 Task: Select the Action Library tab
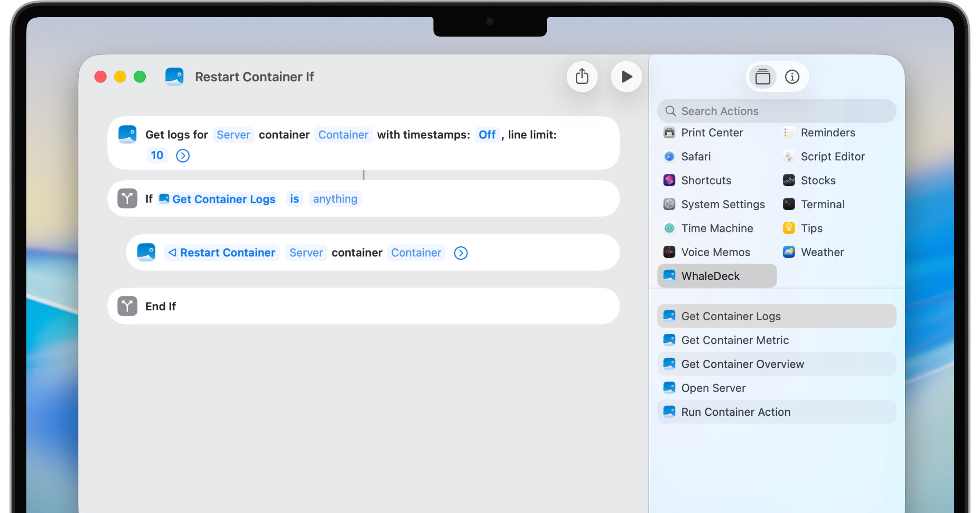[x=762, y=76]
